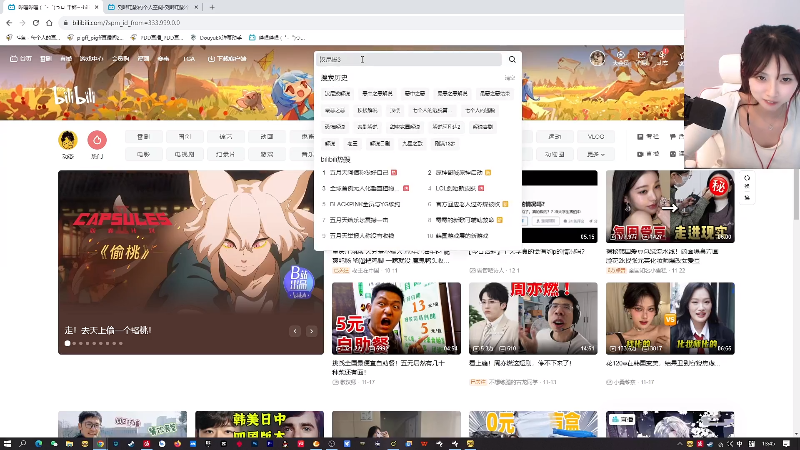
Task: Open Microsoft Edge in taskbar
Action: click(x=38, y=444)
